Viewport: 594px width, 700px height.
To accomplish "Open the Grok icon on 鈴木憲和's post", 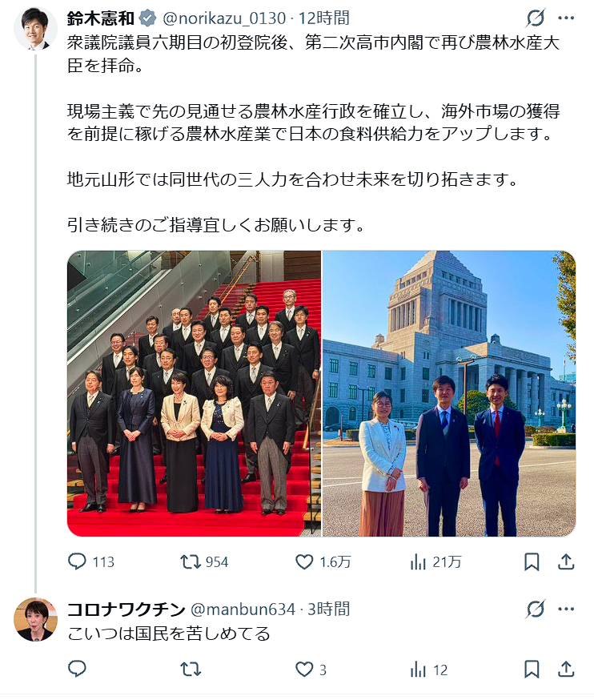I will (x=535, y=18).
